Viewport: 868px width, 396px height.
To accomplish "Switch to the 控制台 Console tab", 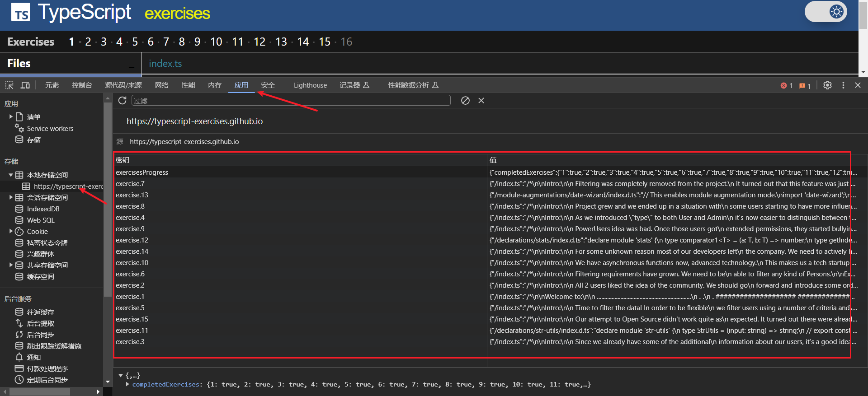I will click(82, 85).
